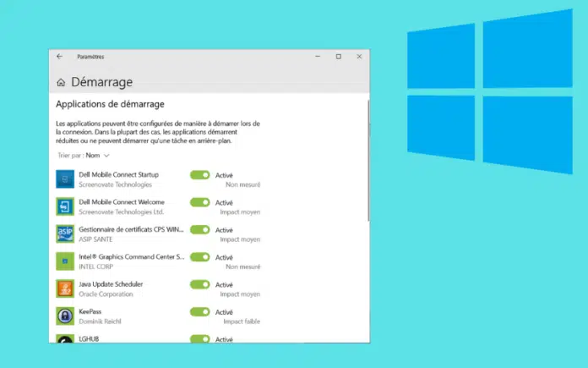This screenshot has width=588, height=368.
Task: Open the Trier par Nom dropdown
Action: point(84,156)
